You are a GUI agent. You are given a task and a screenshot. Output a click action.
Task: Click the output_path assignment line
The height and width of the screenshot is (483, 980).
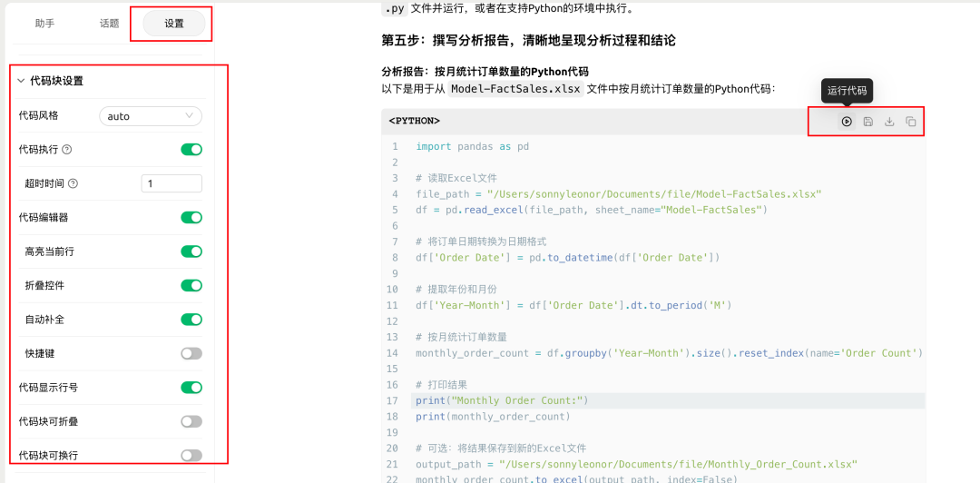(x=636, y=464)
